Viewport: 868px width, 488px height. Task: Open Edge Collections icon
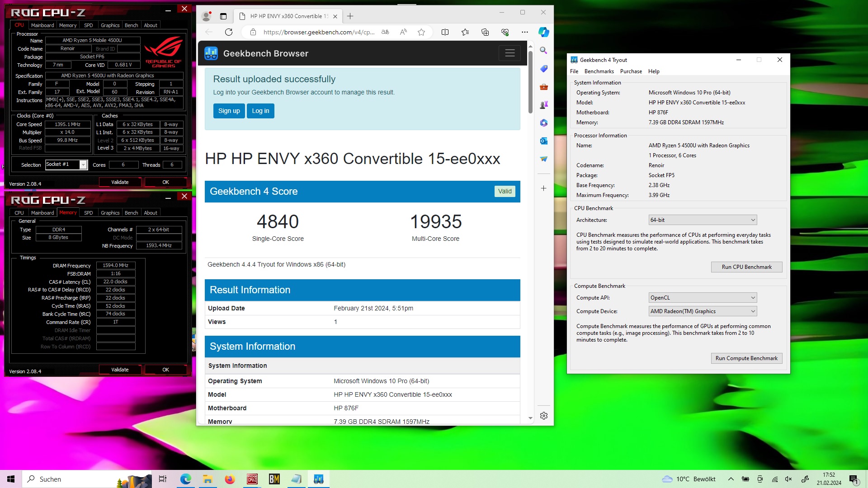click(485, 32)
